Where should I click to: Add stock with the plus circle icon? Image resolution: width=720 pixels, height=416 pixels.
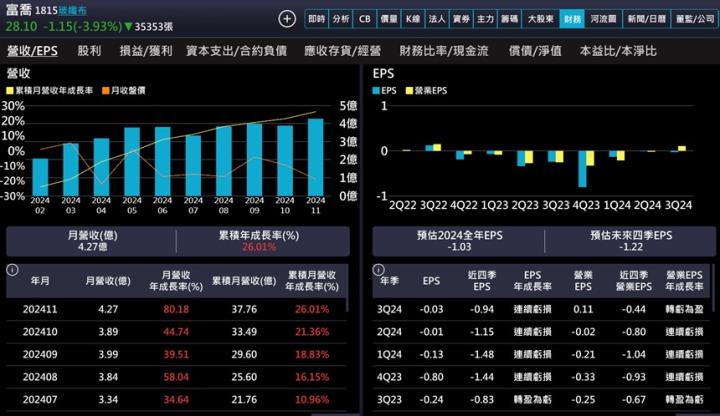(287, 19)
